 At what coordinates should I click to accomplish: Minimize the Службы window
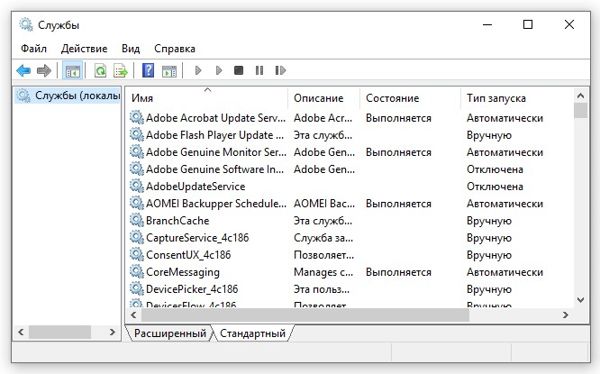tap(488, 25)
